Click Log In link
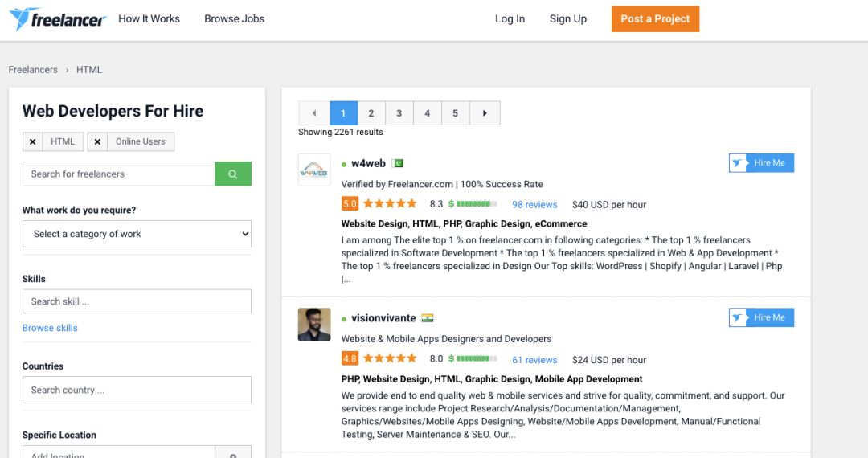Image resolution: width=868 pixels, height=458 pixels. 510,18
